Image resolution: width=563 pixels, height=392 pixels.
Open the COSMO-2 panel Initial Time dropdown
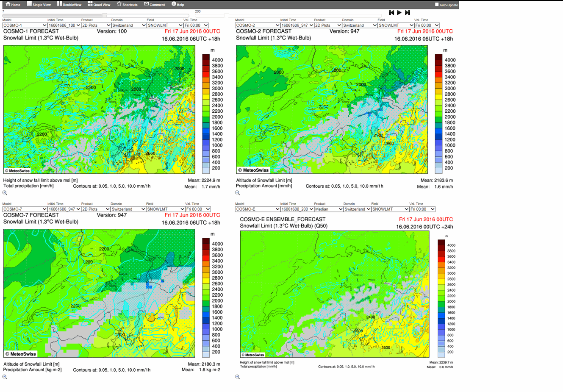point(297,25)
